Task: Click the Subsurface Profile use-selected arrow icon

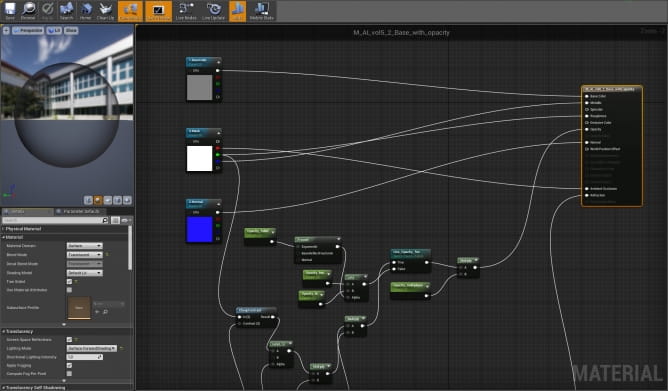Action: click(x=97, y=312)
